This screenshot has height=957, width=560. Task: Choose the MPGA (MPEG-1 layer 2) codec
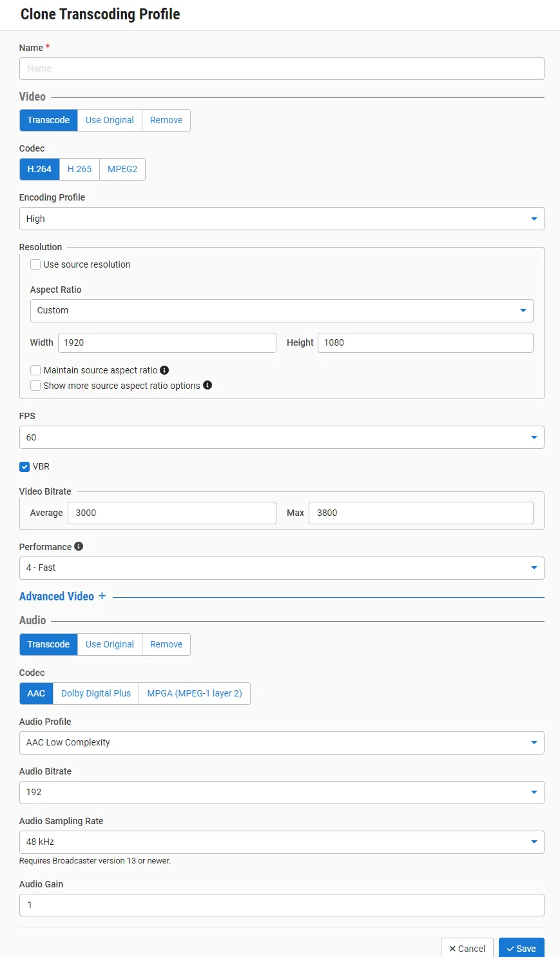tap(195, 693)
